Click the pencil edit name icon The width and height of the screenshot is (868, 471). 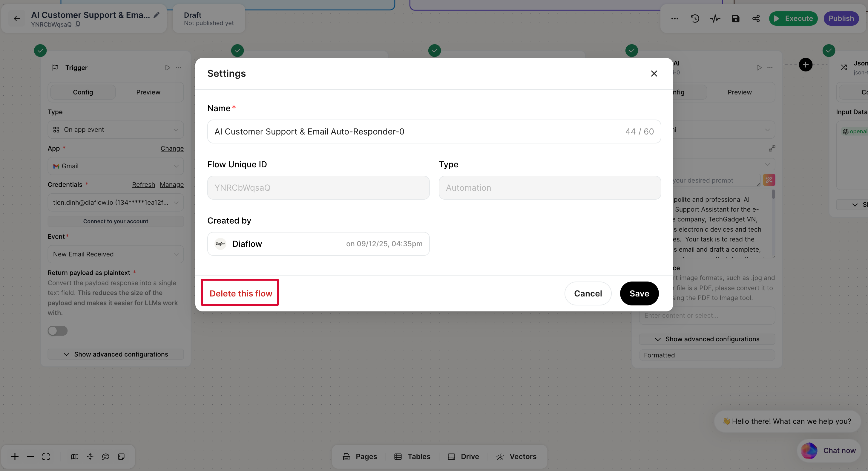point(157,15)
